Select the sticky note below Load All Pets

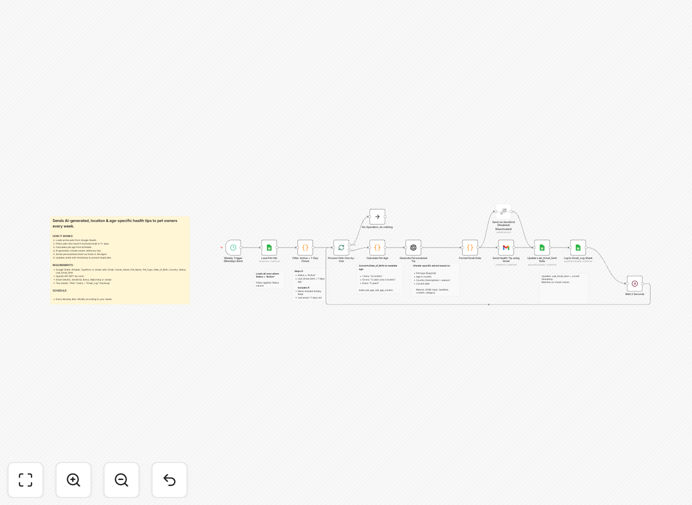pyautogui.click(x=268, y=280)
